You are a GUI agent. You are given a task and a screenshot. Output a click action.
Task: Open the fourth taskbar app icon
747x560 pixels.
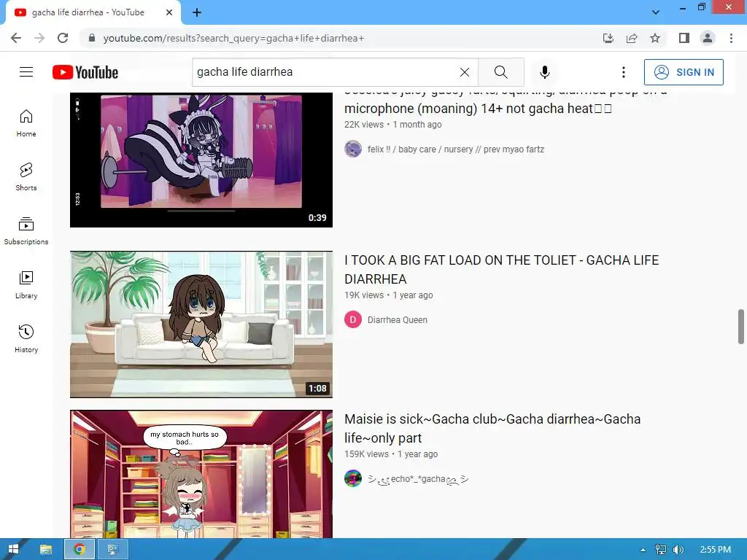pos(113,549)
